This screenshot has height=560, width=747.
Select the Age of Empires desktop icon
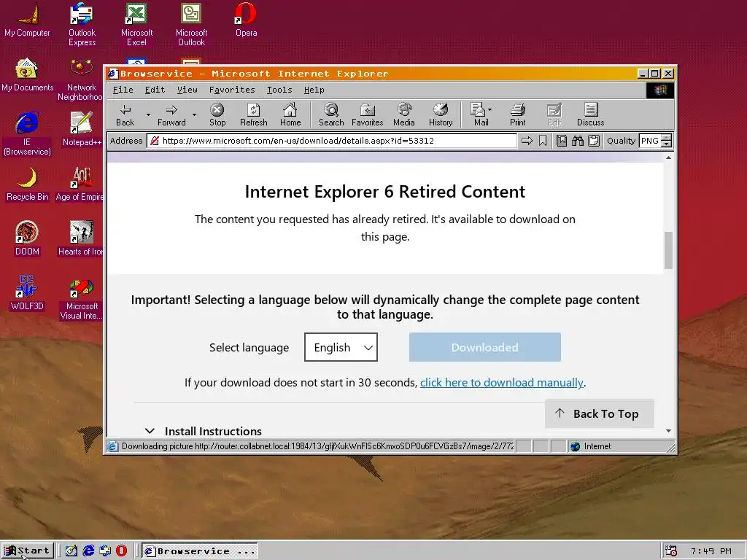[x=80, y=183]
